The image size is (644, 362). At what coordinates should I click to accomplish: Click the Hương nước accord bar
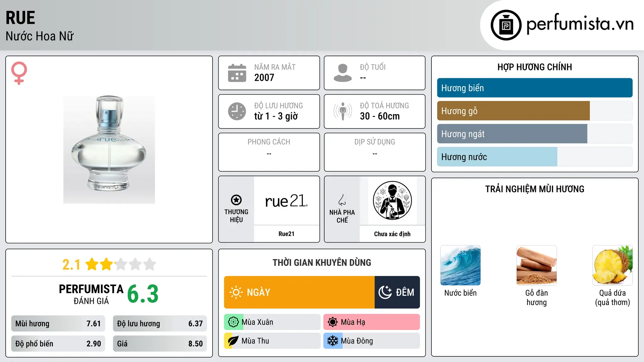coord(535,157)
